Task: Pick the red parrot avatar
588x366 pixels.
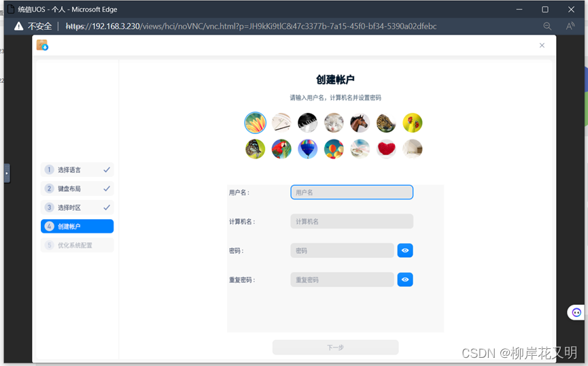Action: pyautogui.click(x=281, y=149)
